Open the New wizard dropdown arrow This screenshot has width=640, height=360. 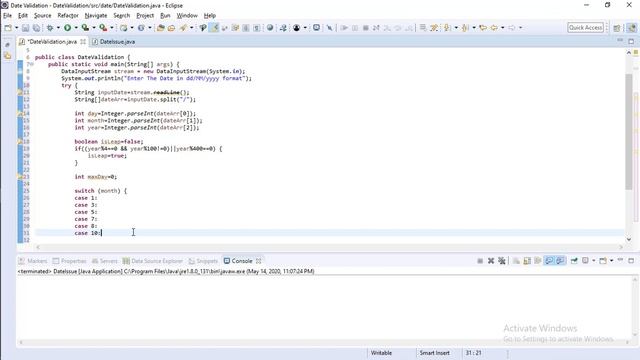click(16, 28)
